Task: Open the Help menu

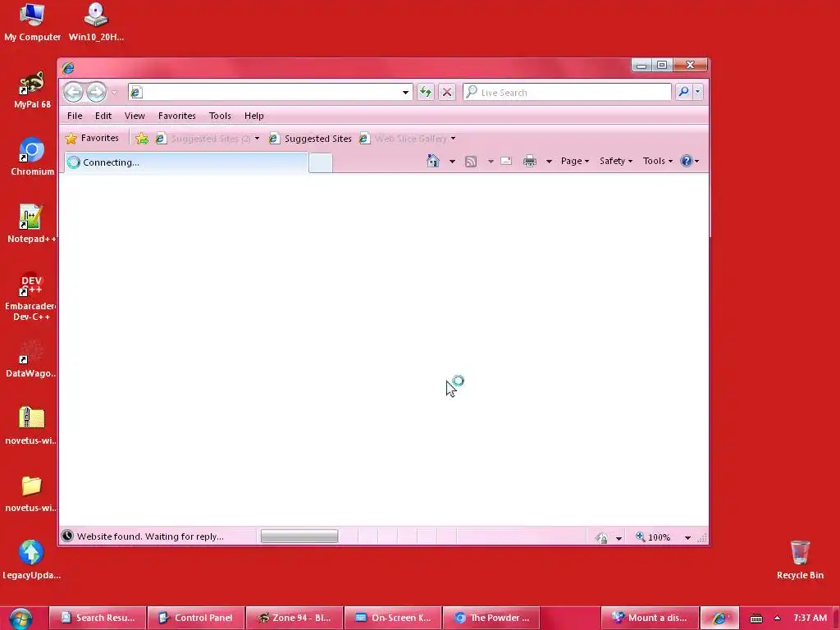Action: pyautogui.click(x=254, y=116)
